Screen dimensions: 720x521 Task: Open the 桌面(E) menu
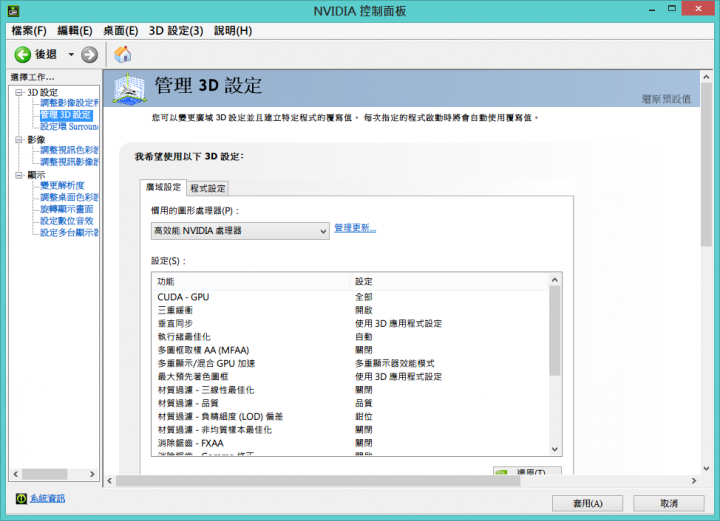pyautogui.click(x=120, y=31)
